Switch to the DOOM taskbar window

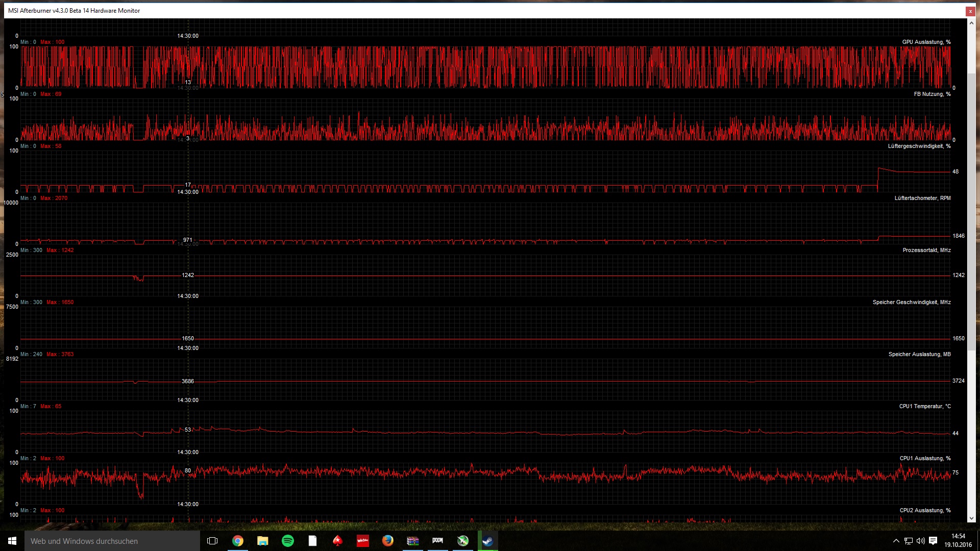pos(438,541)
